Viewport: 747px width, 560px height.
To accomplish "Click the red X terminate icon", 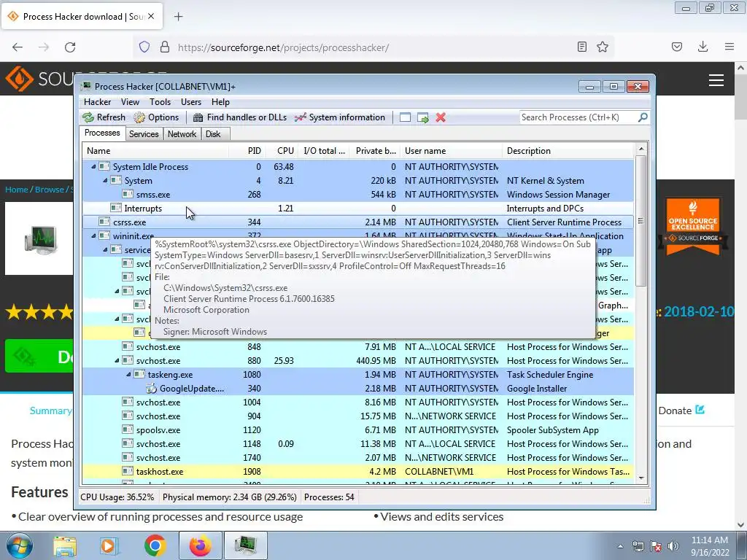I will tap(441, 117).
